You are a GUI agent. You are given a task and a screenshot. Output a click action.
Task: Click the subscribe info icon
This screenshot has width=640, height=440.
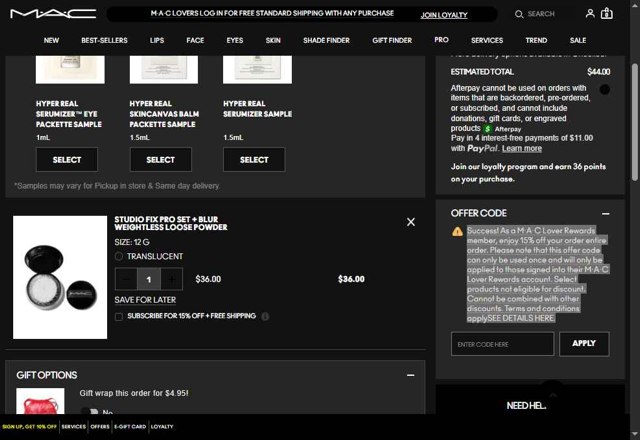coord(265,316)
